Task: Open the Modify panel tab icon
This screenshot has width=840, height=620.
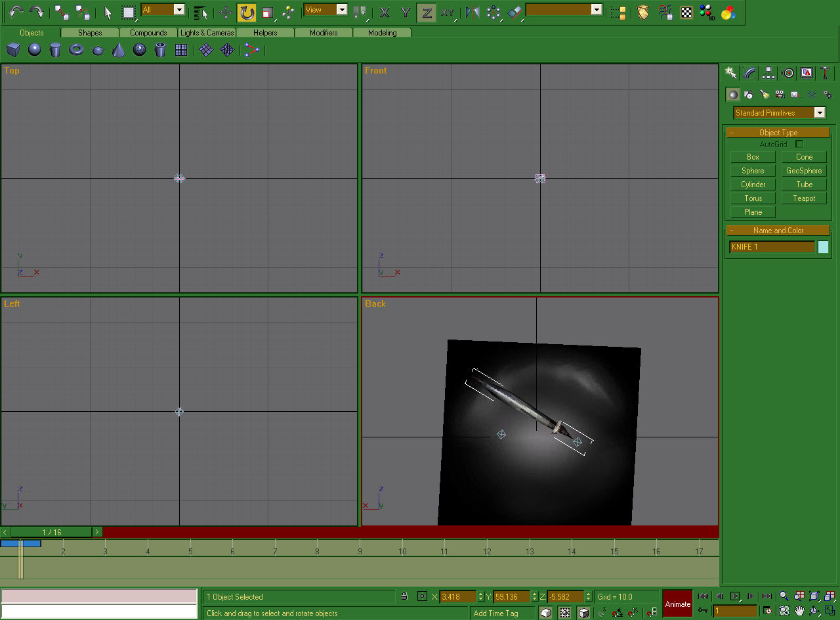Action: [x=749, y=73]
